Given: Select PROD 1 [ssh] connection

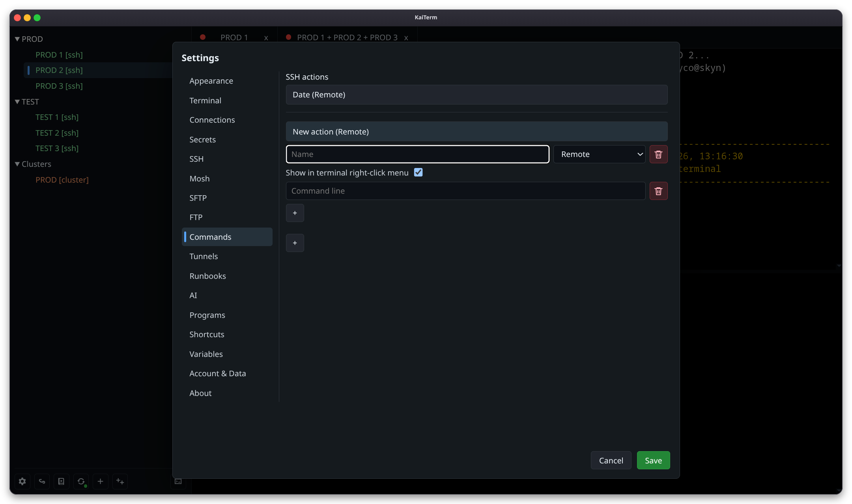Looking at the screenshot, I should pyautogui.click(x=59, y=55).
